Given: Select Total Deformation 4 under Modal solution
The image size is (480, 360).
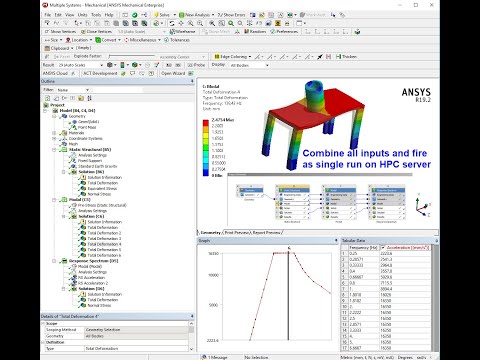Looking at the screenshot, I should pyautogui.click(x=104, y=244).
